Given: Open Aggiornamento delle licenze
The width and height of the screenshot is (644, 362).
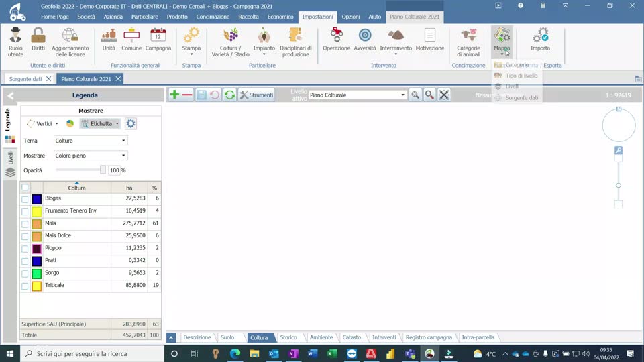Looking at the screenshot, I should 70,42.
